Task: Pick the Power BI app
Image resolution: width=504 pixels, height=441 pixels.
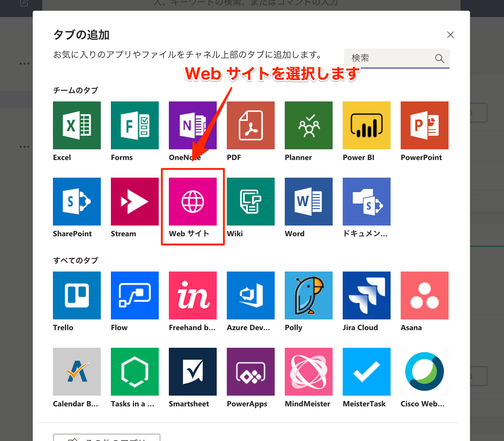Action: [367, 125]
